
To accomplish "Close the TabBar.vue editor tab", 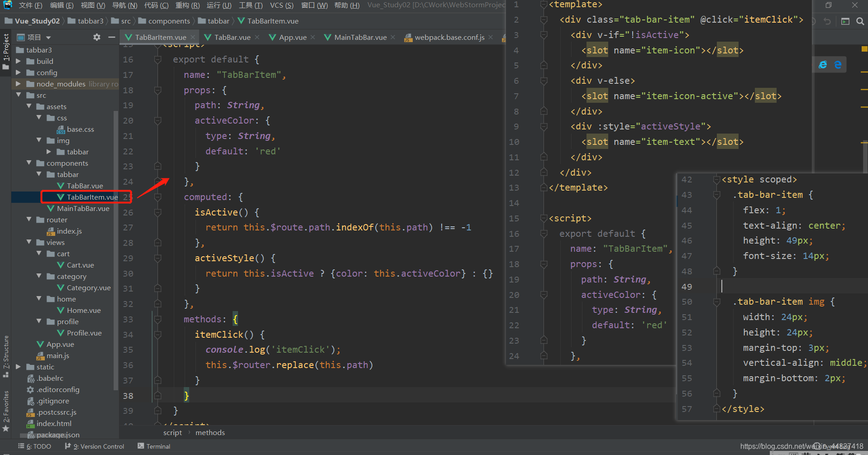I will tap(257, 37).
